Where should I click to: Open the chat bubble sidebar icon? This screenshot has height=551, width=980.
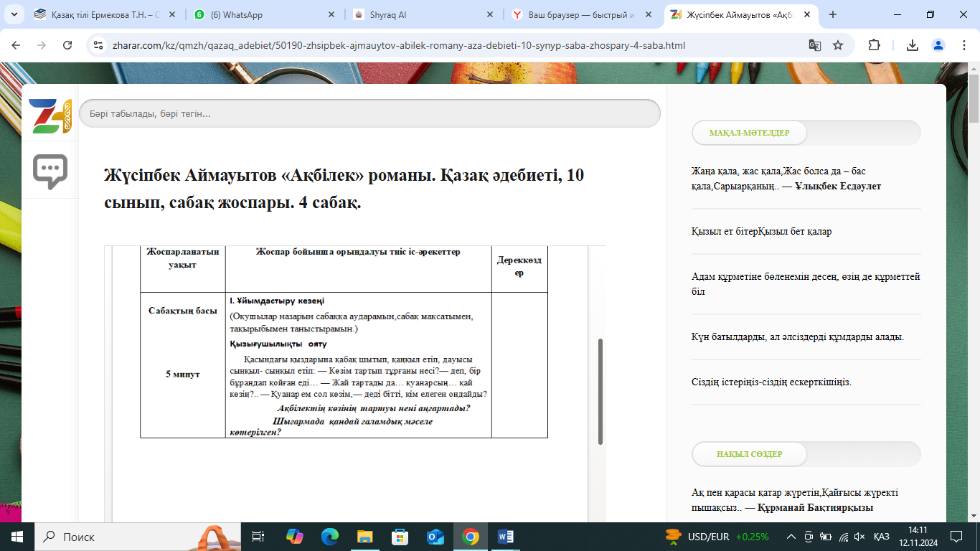click(x=50, y=171)
